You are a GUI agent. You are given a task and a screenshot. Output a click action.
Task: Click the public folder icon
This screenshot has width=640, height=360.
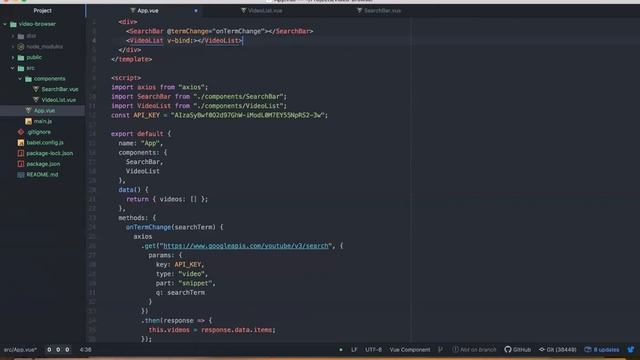click(x=21, y=58)
